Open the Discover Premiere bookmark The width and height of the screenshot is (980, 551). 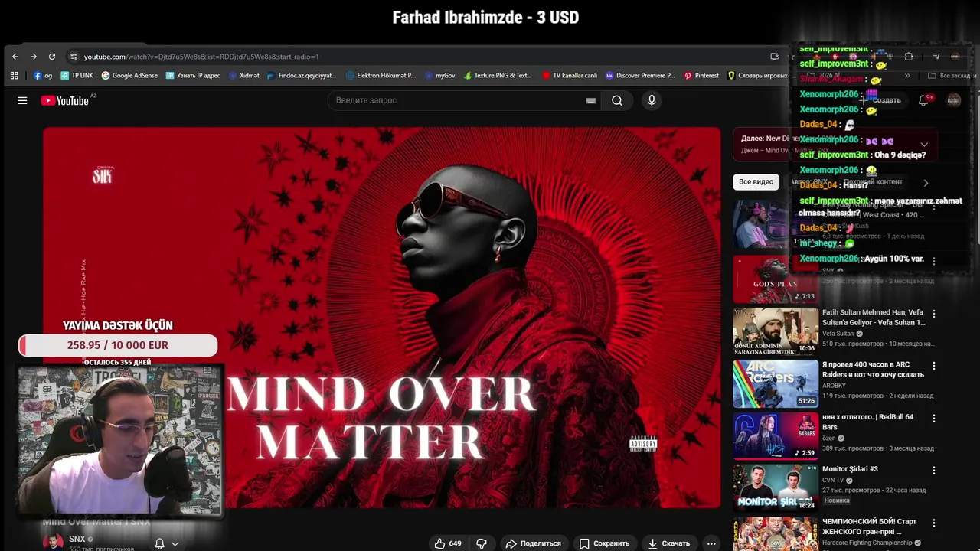(x=640, y=76)
